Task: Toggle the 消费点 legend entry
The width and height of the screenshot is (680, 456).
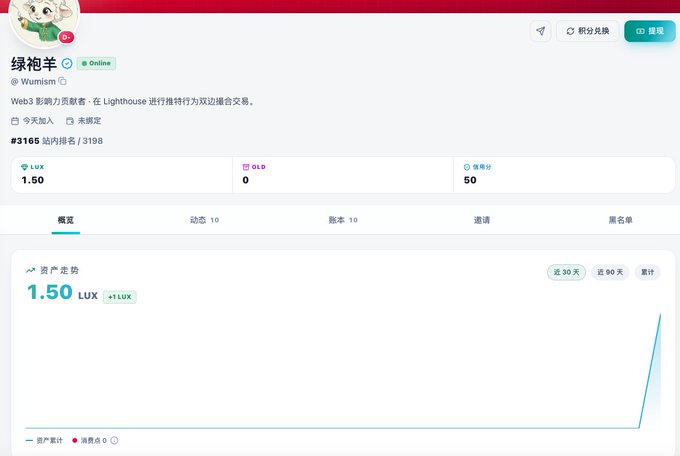Action: click(x=89, y=440)
